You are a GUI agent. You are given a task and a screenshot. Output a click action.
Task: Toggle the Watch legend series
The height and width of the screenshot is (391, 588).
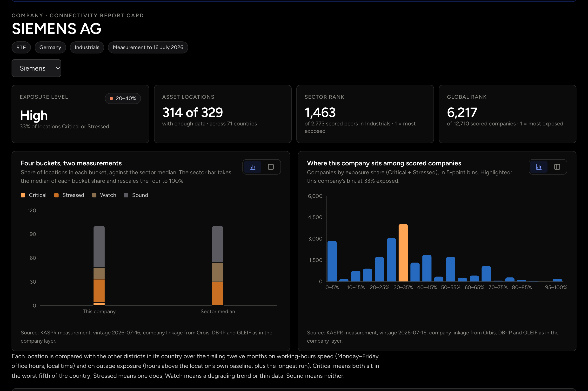[104, 195]
